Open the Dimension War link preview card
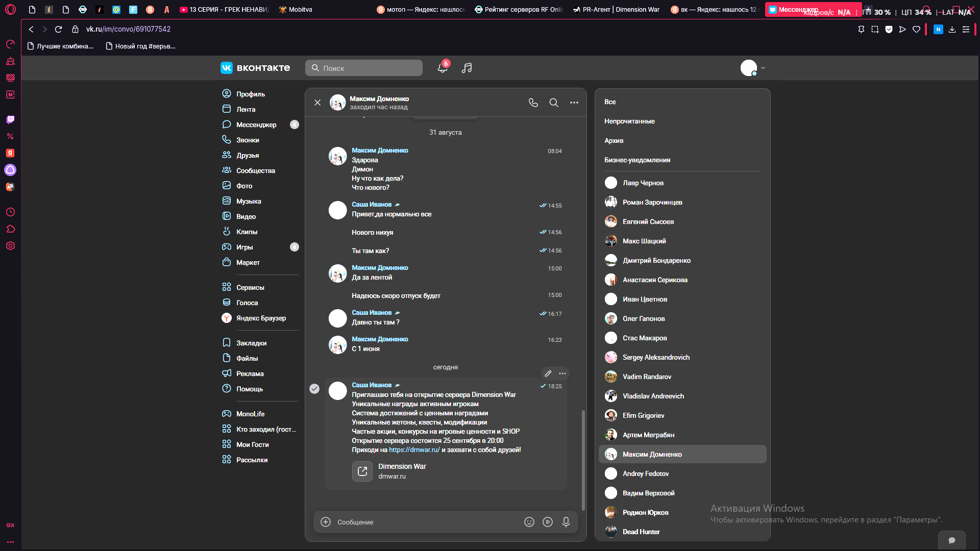Image resolution: width=980 pixels, height=551 pixels. (x=444, y=471)
